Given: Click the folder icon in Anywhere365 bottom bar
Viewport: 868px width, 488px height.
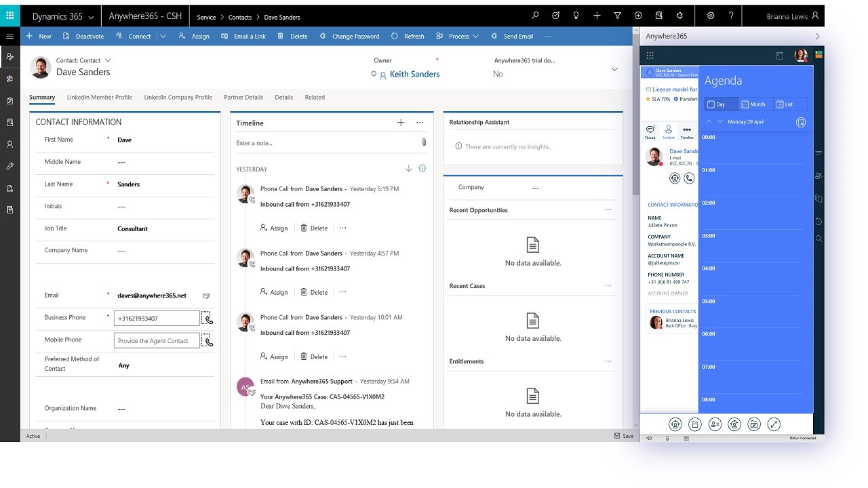Looking at the screenshot, I should pos(694,424).
